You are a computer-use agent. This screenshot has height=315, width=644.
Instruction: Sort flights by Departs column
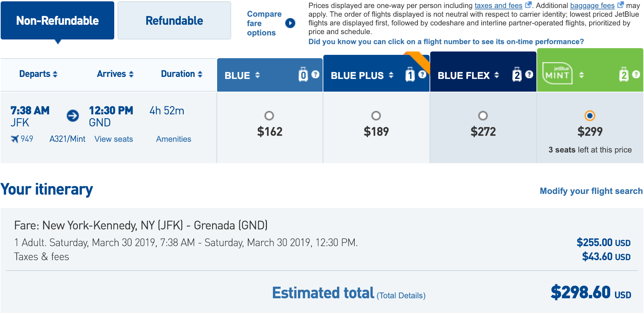pyautogui.click(x=38, y=74)
